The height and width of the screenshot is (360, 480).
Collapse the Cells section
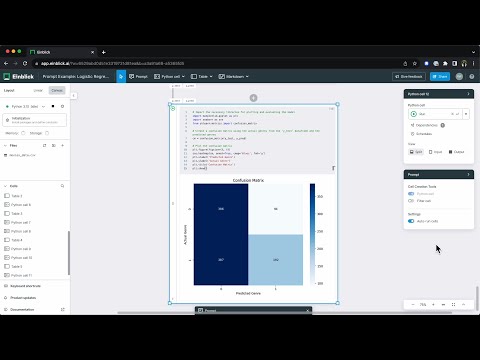tap(5, 186)
